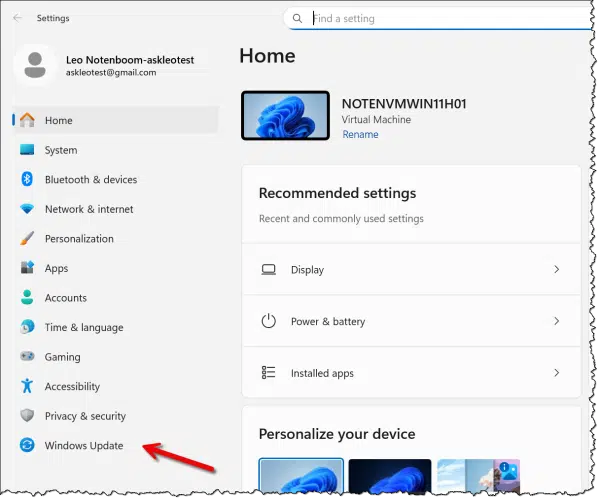Click the Find a setting search field
The height and width of the screenshot is (500, 600).
[440, 18]
